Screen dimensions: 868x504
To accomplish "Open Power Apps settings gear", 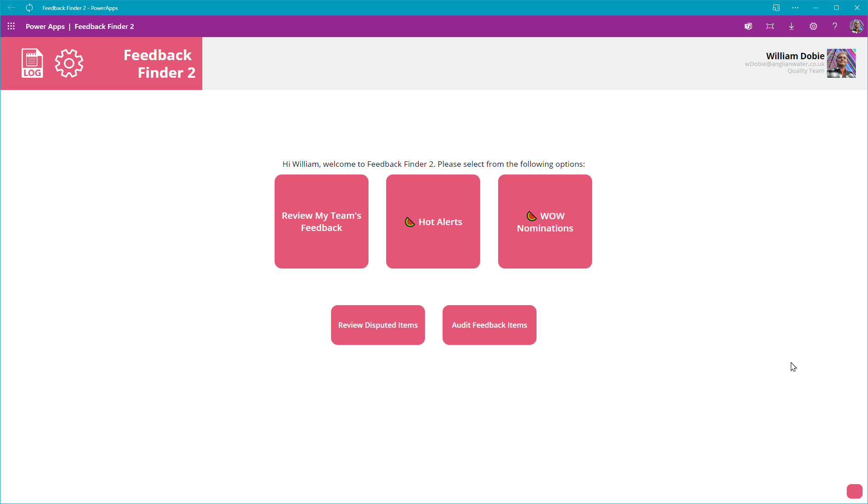I will coord(813,26).
